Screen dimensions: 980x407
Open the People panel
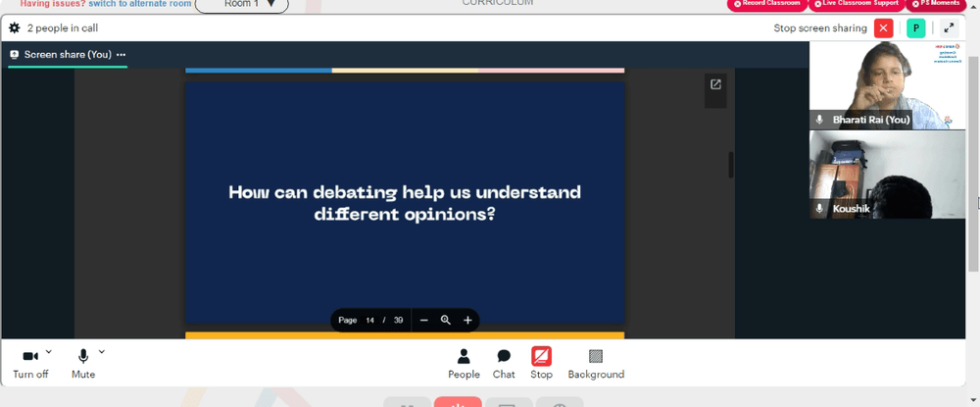(464, 364)
